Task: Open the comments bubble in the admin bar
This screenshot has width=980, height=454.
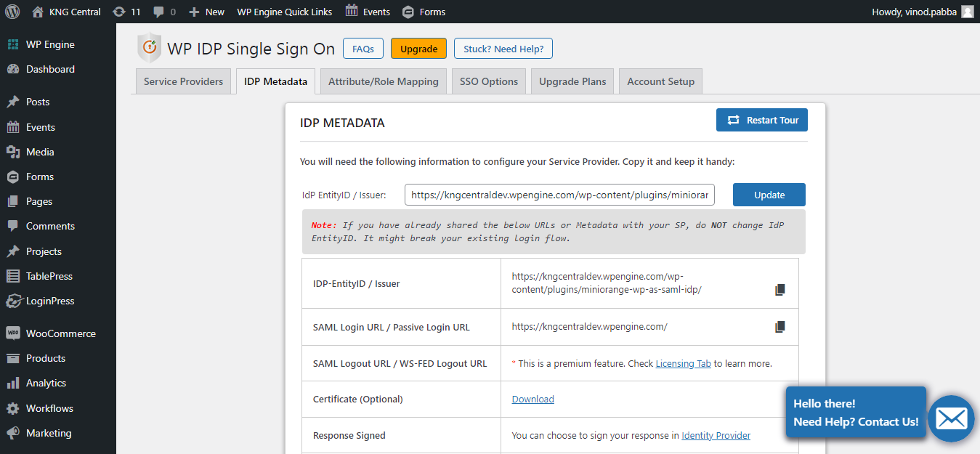Action: (x=158, y=12)
